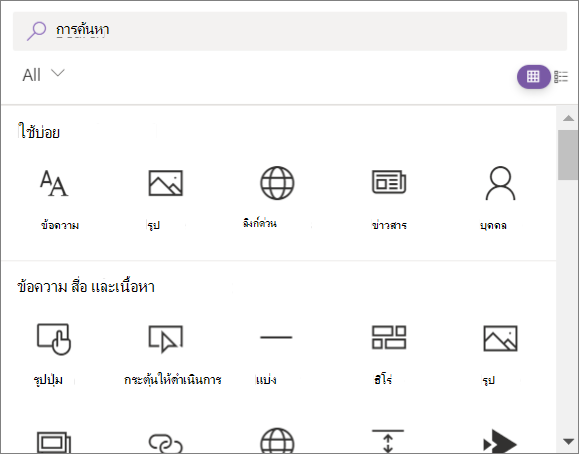Open the All category filter dropdown

43,75
